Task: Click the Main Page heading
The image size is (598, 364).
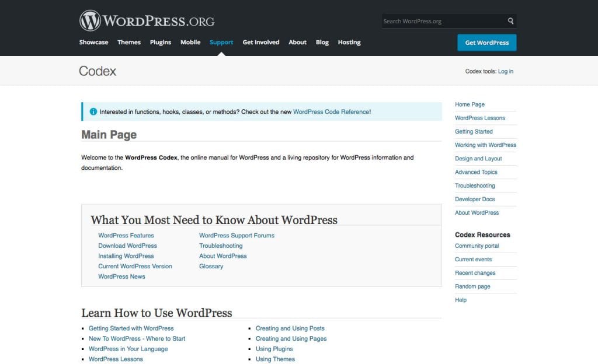Action: click(109, 134)
